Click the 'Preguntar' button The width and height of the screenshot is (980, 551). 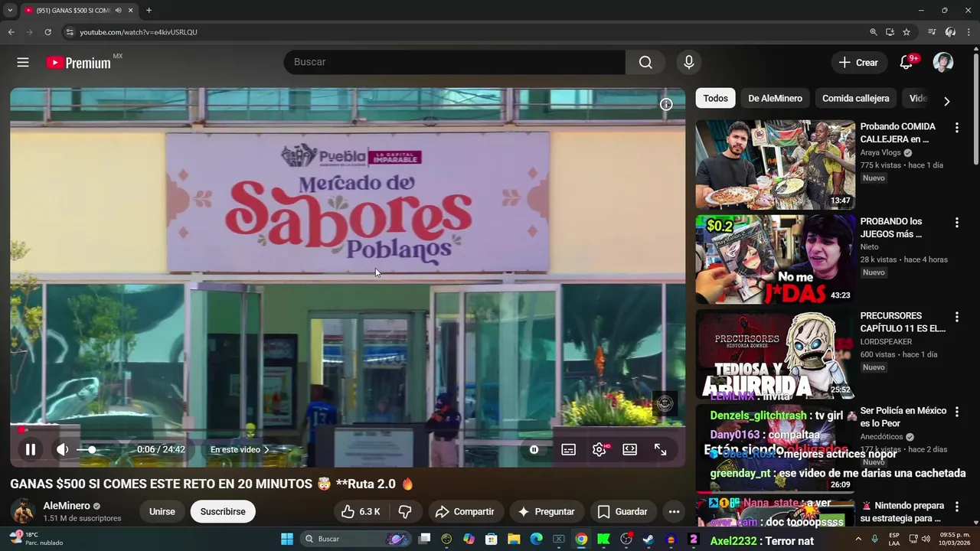547,512
